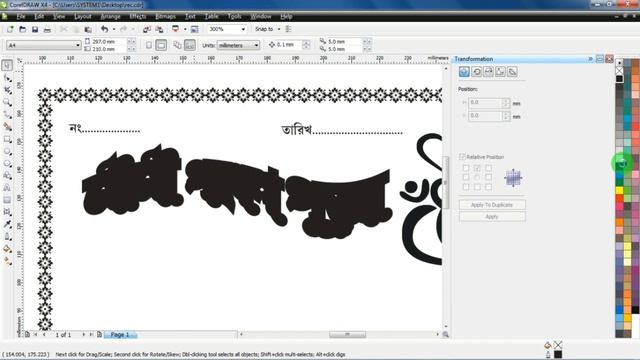Open Options icon next to Snap to
Image resolution: width=640 pixels, height=360 pixels.
(x=289, y=29)
